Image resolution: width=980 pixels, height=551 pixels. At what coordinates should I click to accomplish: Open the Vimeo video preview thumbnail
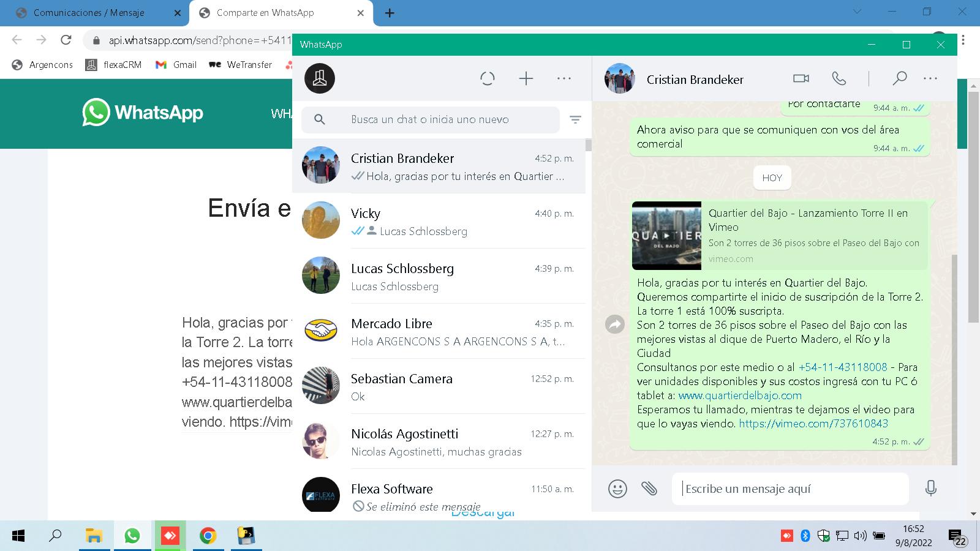666,236
